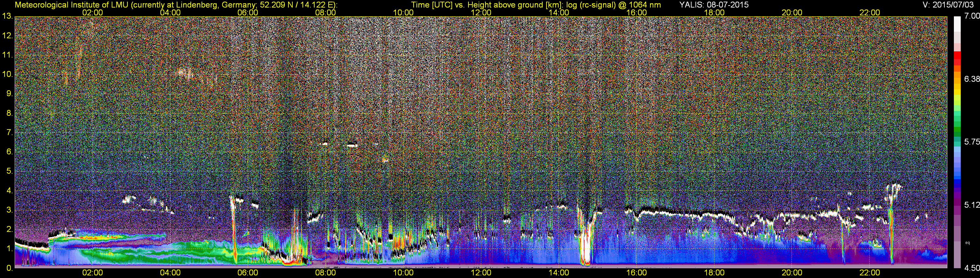Click the height axis label "7."
980x278 pixels.
pos(9,132)
